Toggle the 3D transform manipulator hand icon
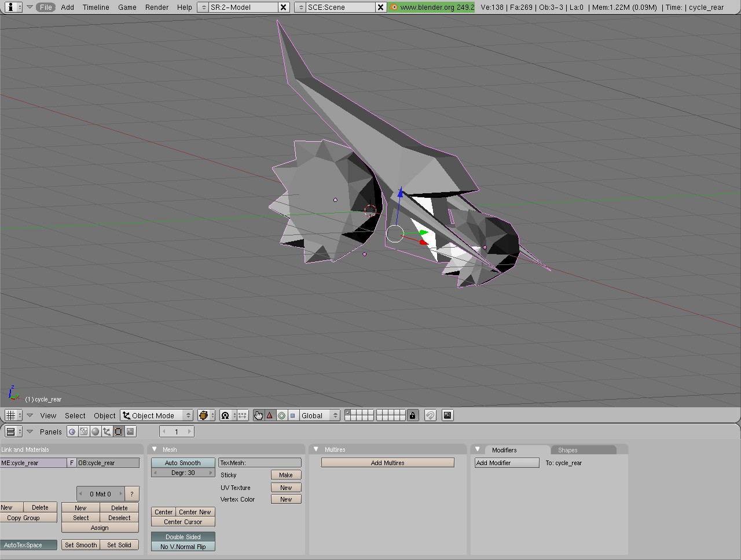The width and height of the screenshot is (741, 560). pyautogui.click(x=258, y=415)
